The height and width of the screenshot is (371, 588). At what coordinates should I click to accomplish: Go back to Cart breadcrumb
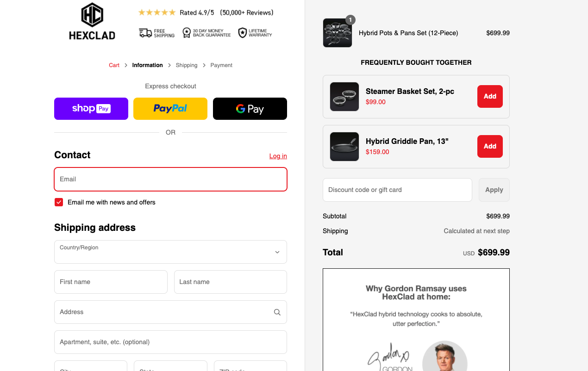114,65
